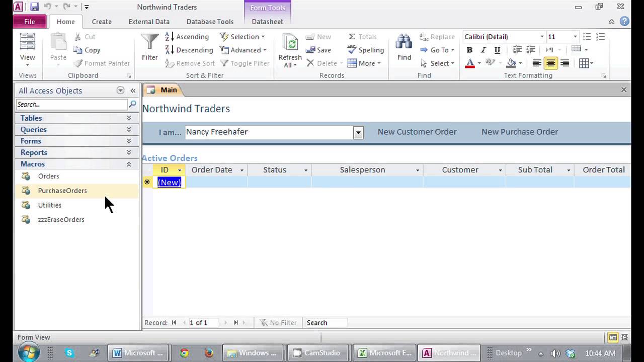The image size is (644, 362).
Task: Select the Utilities macro
Action: (x=76, y=205)
